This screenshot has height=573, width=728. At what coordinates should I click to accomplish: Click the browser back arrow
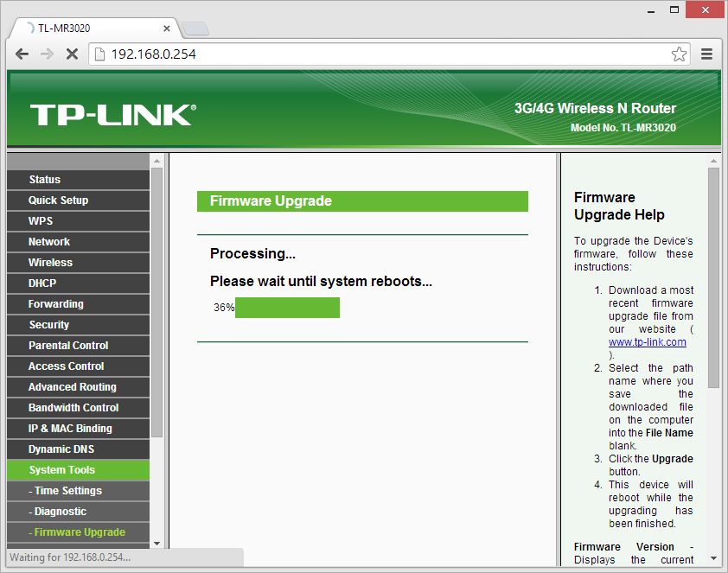click(22, 54)
